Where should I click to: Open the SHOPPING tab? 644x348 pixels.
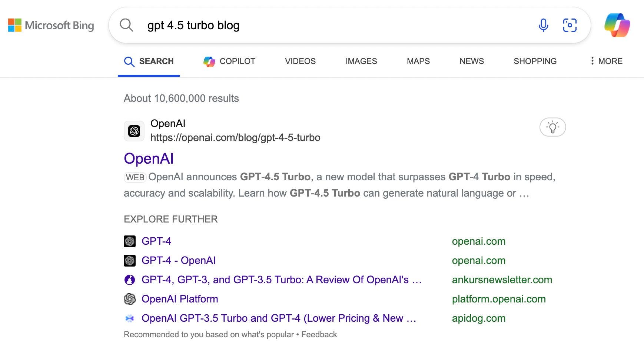click(x=535, y=61)
